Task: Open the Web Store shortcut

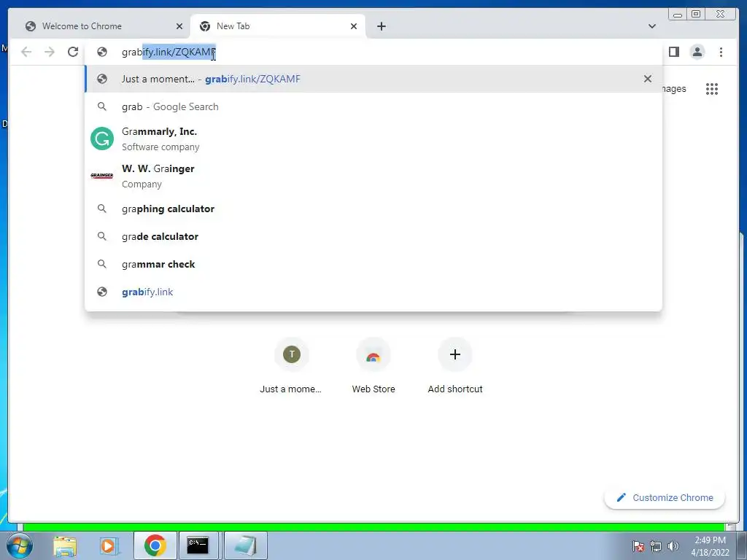Action: (x=373, y=367)
